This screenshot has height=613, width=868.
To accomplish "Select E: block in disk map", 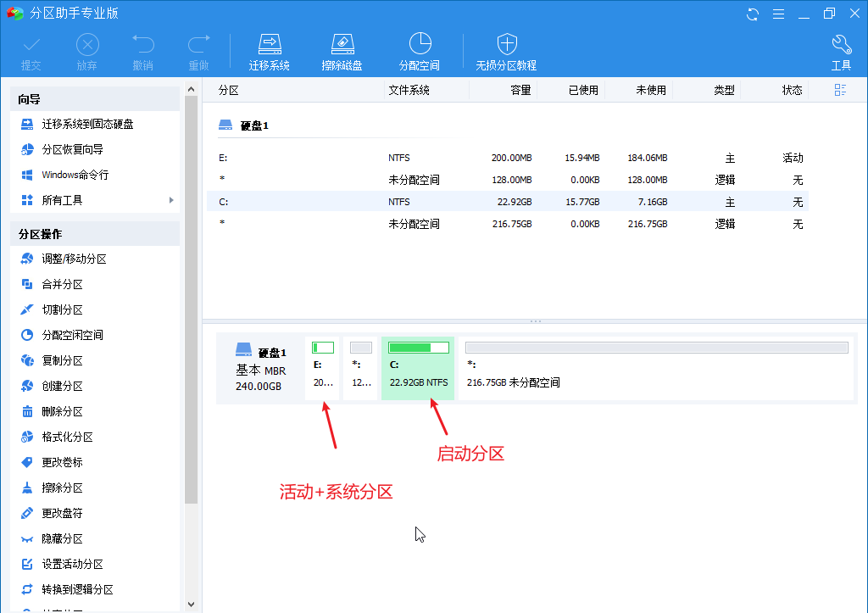I will coord(323,368).
